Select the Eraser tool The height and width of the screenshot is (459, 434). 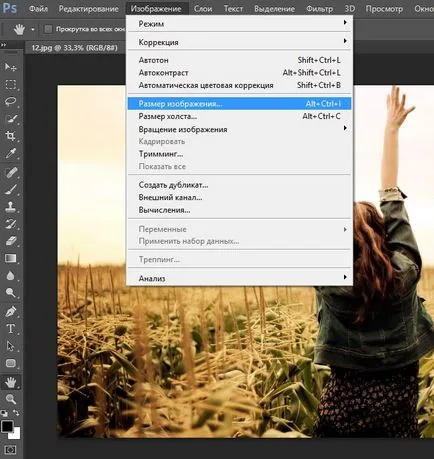10,241
